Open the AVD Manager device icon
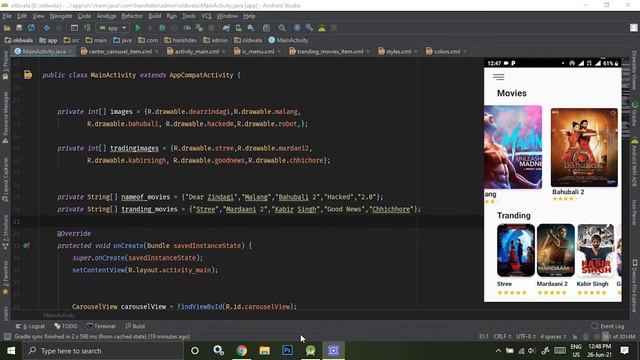The height and width of the screenshot is (360, 640). point(238,28)
